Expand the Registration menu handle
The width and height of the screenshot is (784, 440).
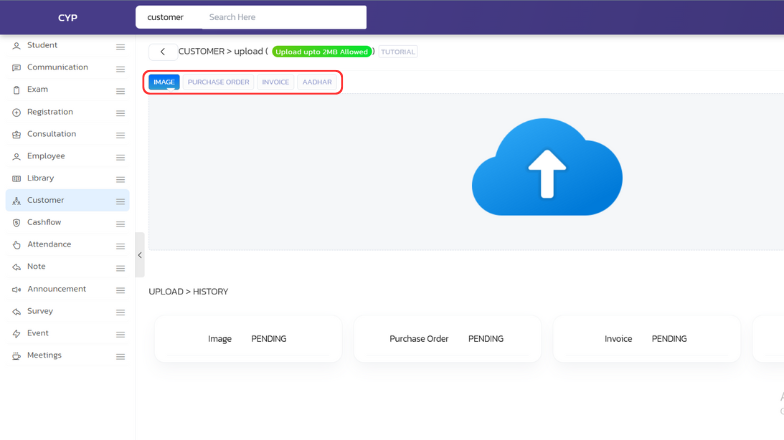120,113
